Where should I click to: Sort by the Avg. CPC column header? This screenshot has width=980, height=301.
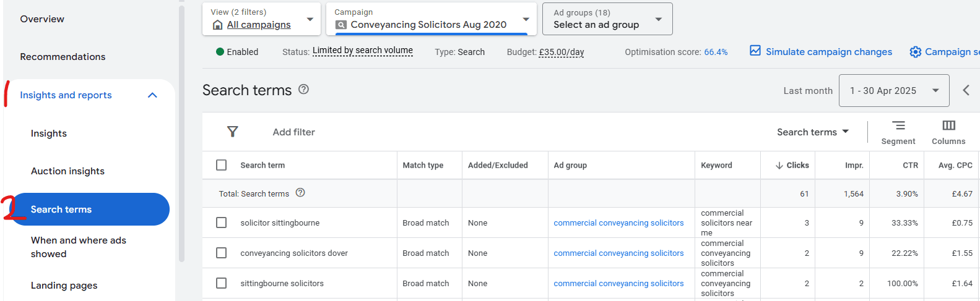coord(955,165)
